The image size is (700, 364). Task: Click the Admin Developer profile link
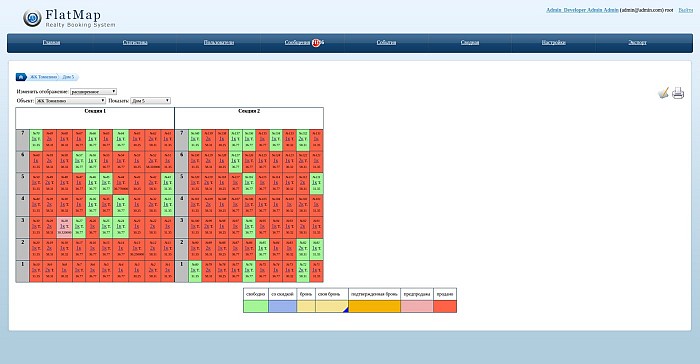click(x=582, y=10)
